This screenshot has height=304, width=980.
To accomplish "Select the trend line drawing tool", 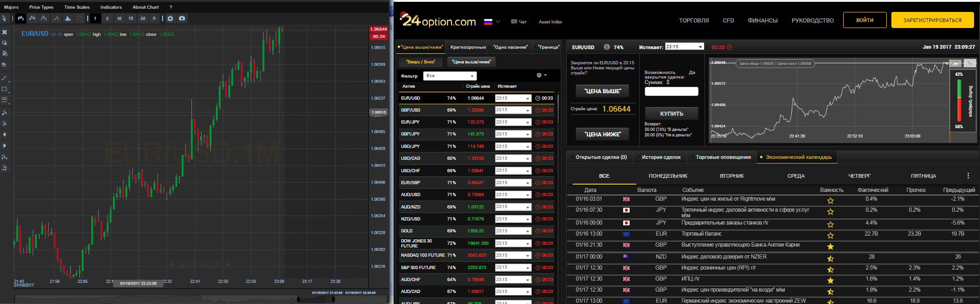I will 5,78.
